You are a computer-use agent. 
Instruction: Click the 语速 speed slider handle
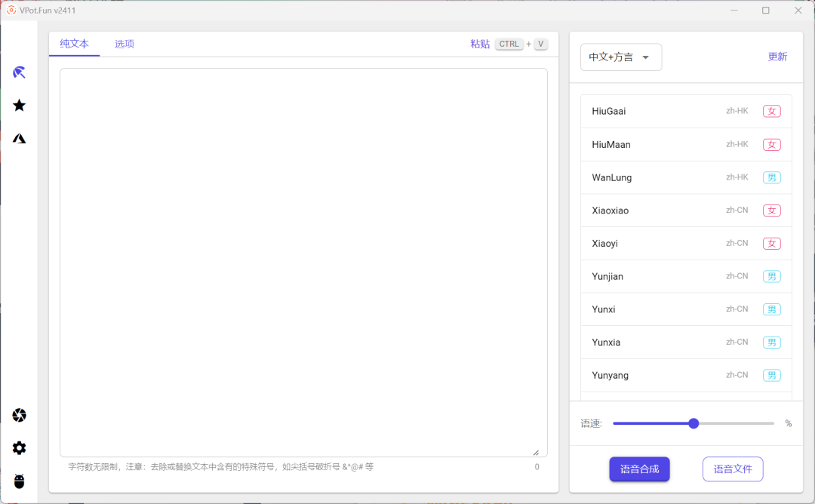tap(694, 423)
